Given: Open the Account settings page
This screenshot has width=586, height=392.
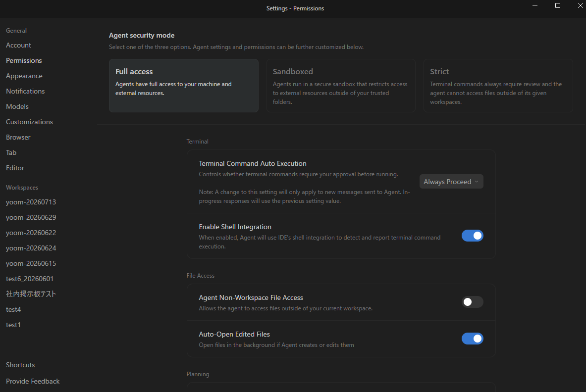Looking at the screenshot, I should tap(18, 45).
